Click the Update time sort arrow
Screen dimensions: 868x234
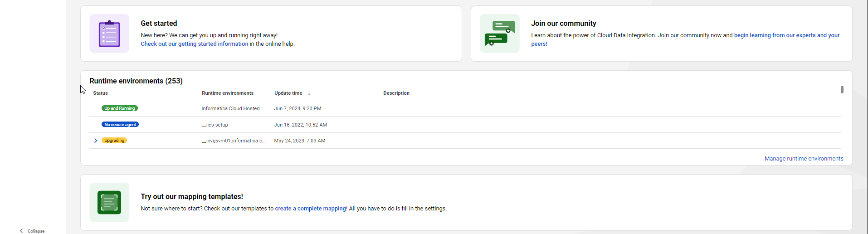309,93
